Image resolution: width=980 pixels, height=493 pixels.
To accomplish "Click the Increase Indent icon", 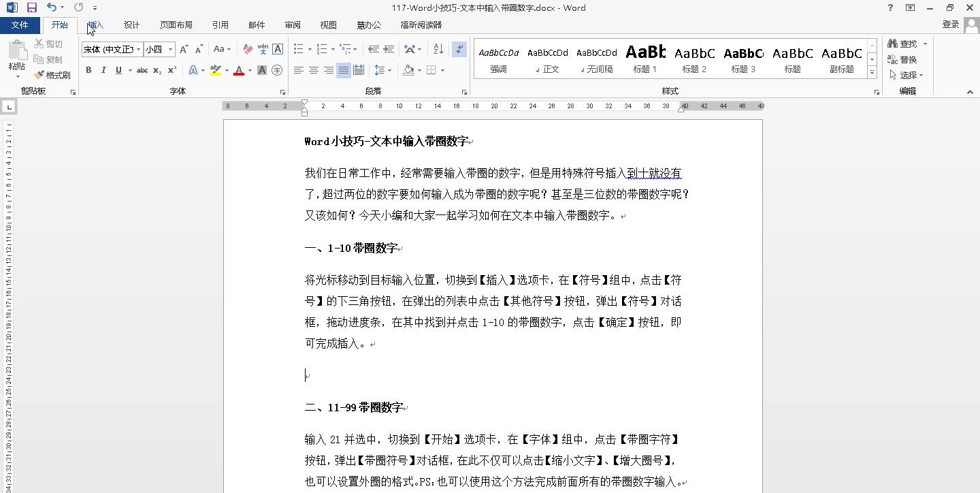I will [389, 49].
